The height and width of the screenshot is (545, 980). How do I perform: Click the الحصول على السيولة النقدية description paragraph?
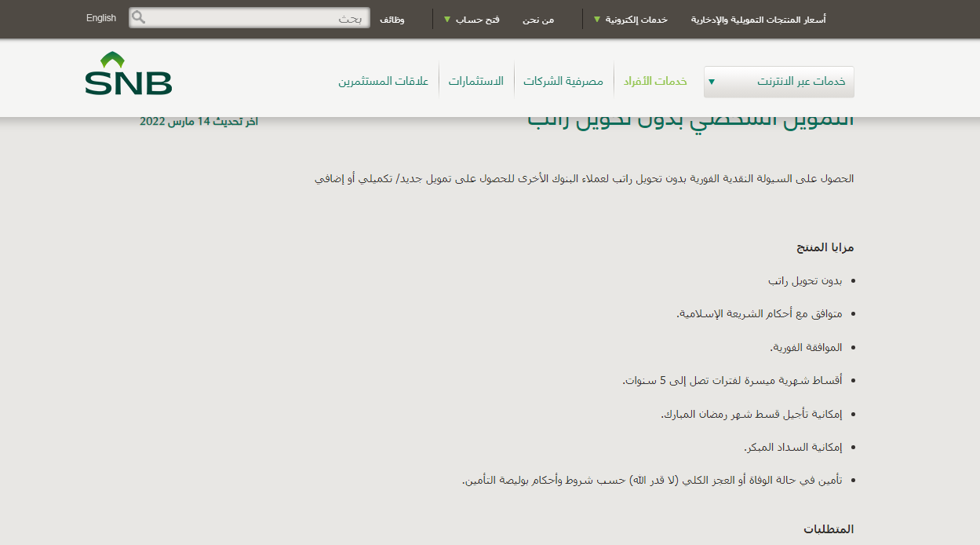coord(585,179)
